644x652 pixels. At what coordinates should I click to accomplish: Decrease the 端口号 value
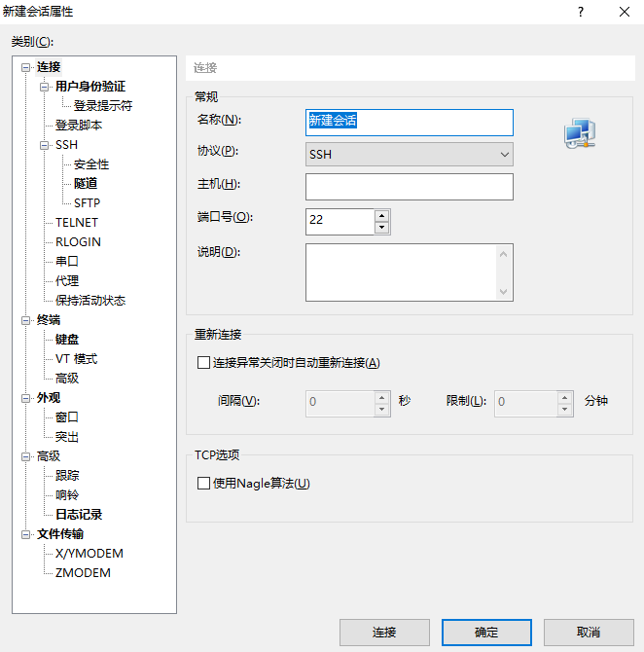381,228
